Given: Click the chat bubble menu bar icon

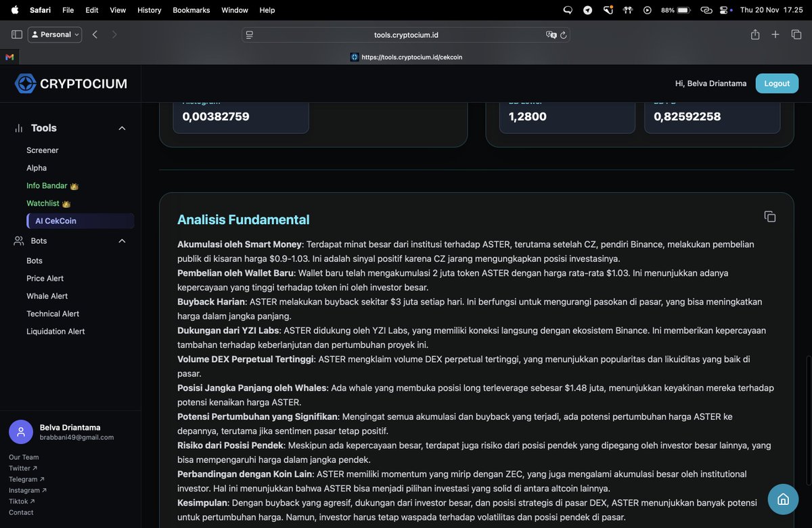Looking at the screenshot, I should 568,10.
